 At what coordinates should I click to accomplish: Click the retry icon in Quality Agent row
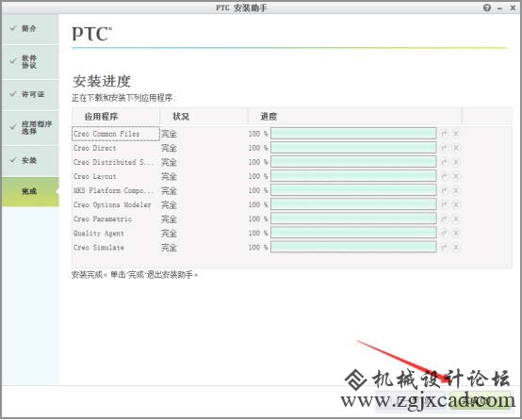click(444, 233)
